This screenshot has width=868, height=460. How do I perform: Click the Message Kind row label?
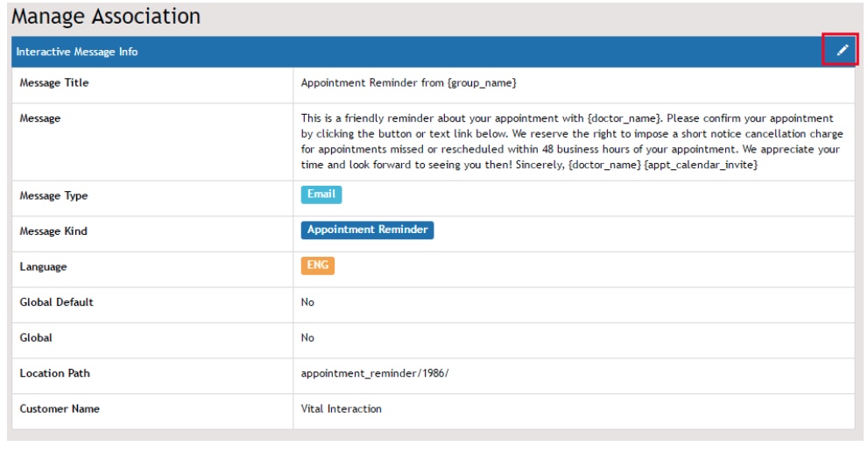coord(53,231)
